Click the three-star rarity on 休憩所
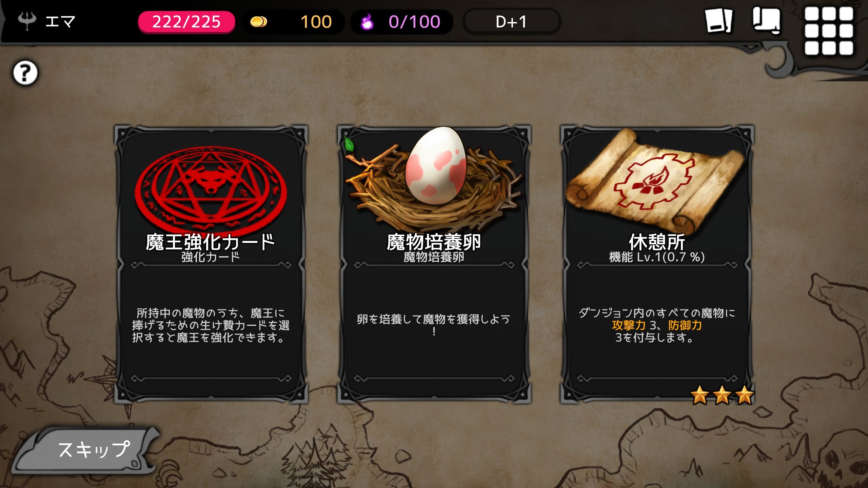This screenshot has width=868, height=488. [722, 395]
